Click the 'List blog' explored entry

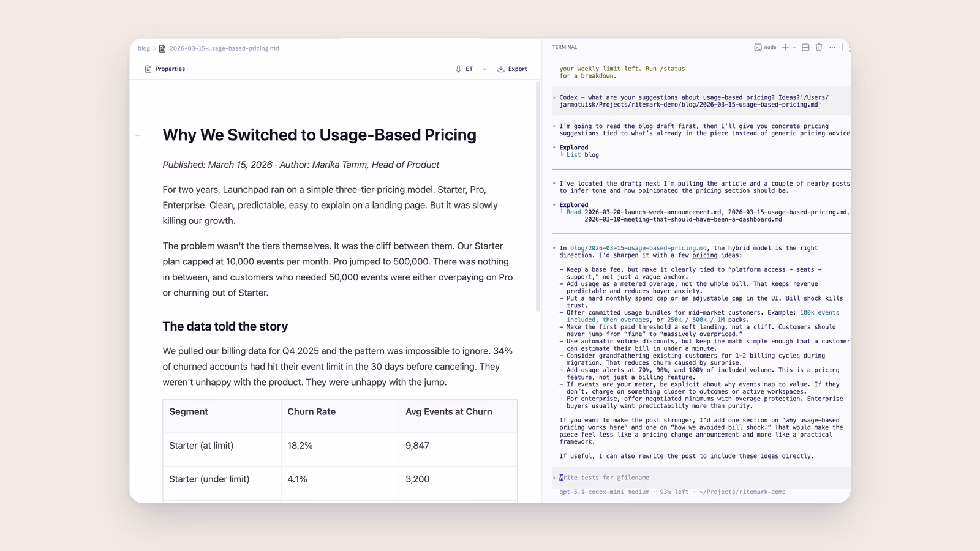pos(582,155)
